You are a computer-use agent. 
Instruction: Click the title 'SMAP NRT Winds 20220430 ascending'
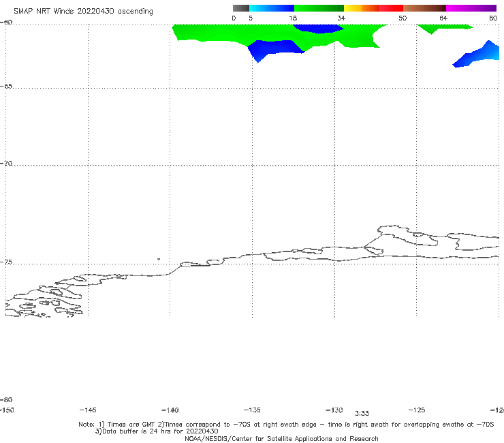point(83,11)
